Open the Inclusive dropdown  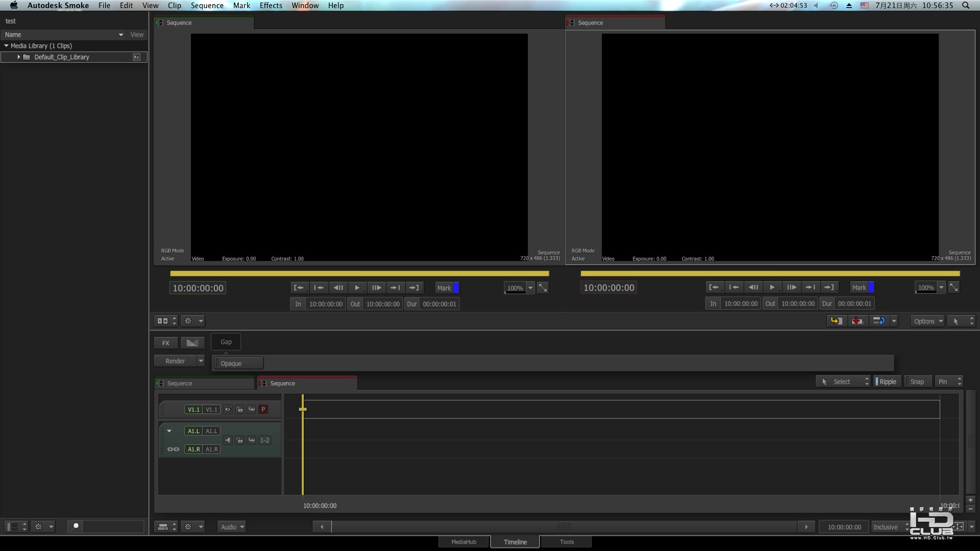891,527
